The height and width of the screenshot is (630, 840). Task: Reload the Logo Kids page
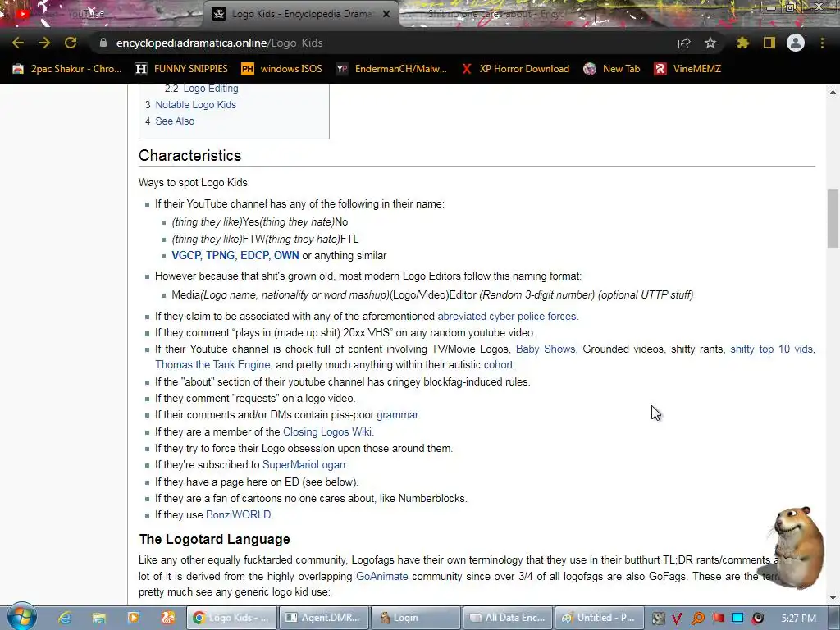(x=71, y=43)
